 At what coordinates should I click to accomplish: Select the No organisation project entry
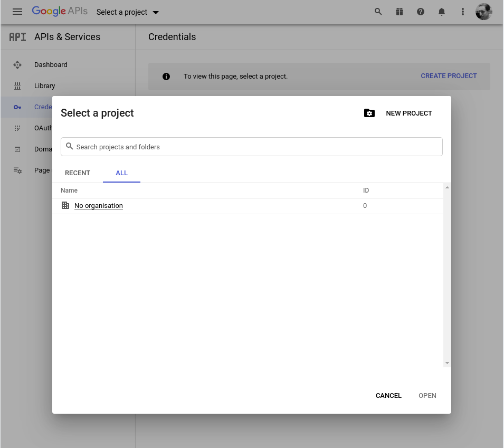(99, 205)
